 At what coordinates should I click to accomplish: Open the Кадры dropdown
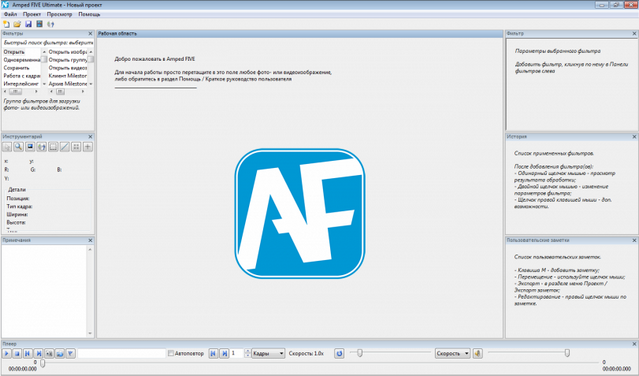click(x=268, y=354)
